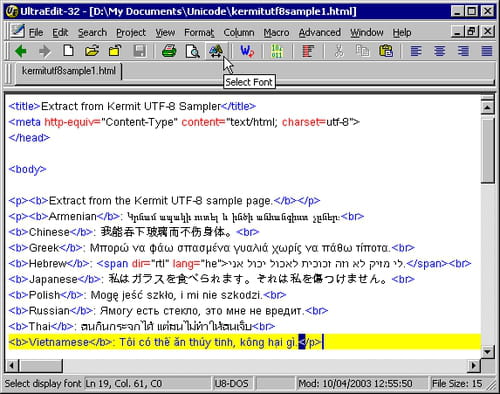This screenshot has height=394, width=500.
Task: Center align text
Action: coord(440,51)
